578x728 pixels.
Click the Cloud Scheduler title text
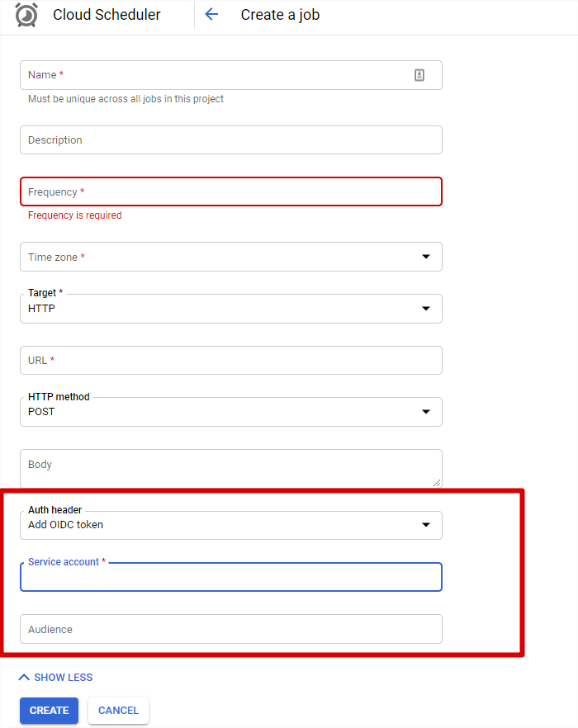[107, 15]
